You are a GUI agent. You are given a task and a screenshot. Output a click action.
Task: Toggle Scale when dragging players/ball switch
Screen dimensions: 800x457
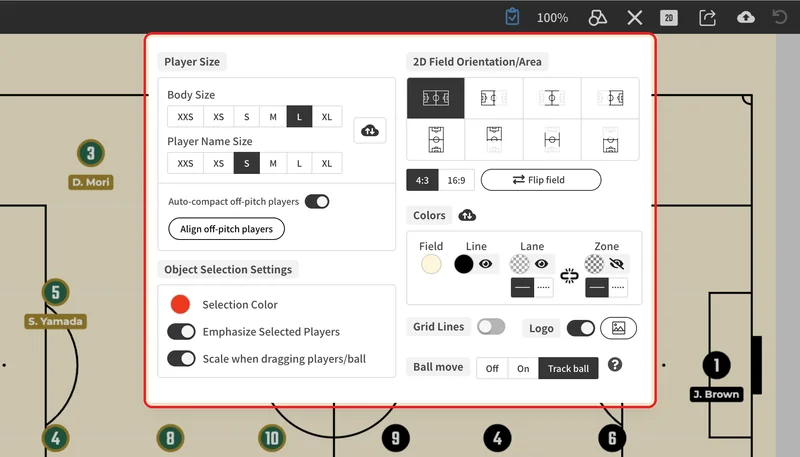click(x=181, y=359)
